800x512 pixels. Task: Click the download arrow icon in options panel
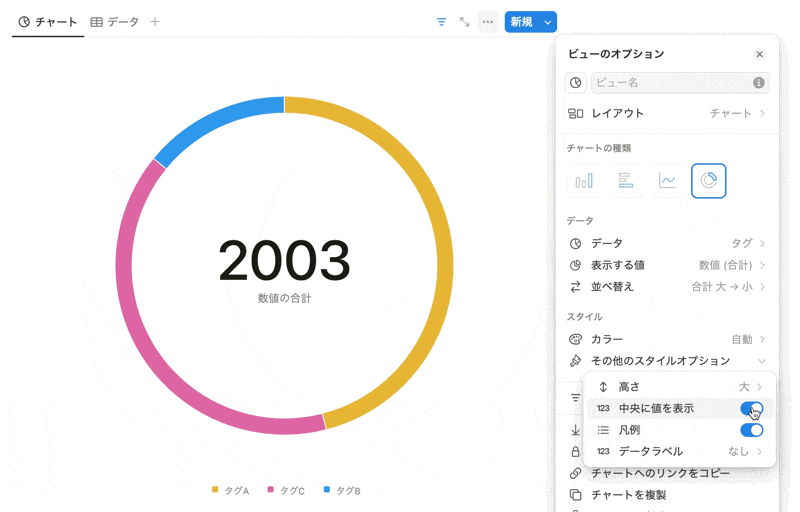576,430
